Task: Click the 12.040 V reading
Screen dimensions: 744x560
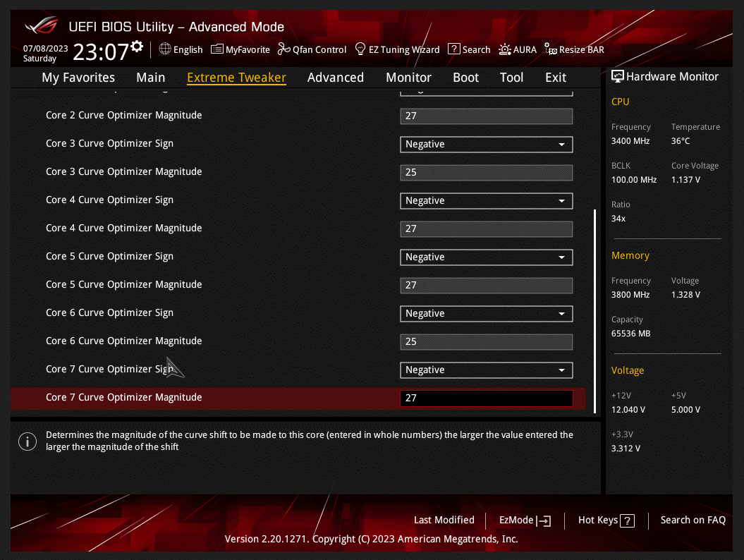Action: [x=628, y=410]
